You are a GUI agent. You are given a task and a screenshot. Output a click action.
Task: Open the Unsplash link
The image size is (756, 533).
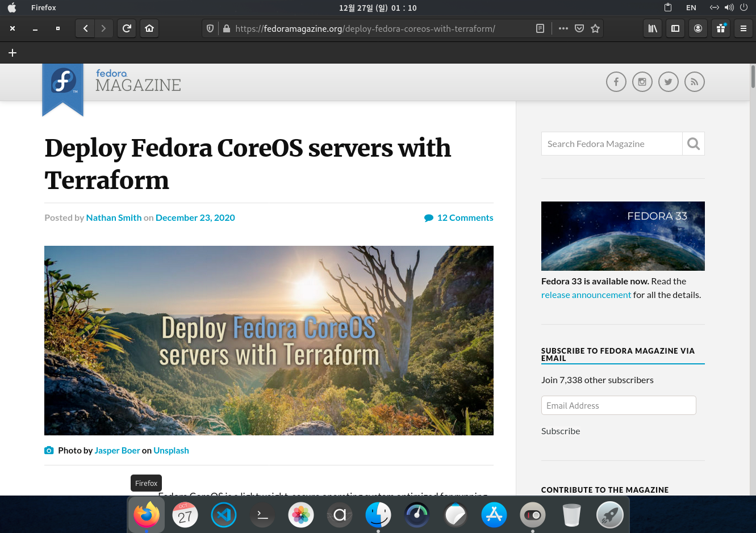171,450
